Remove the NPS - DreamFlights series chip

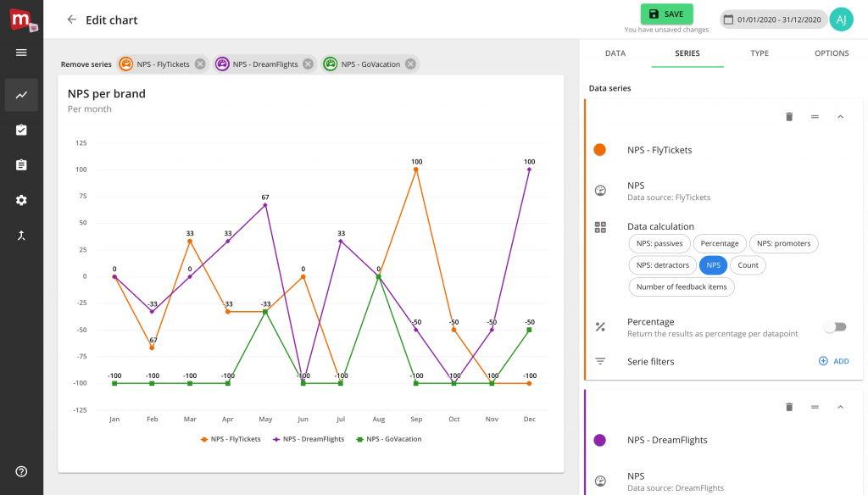pos(309,64)
